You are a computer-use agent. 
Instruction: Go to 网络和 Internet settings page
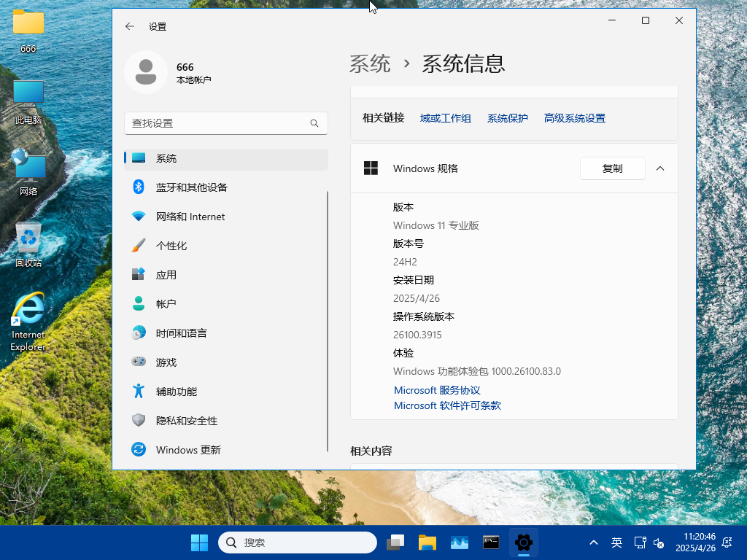(226, 217)
